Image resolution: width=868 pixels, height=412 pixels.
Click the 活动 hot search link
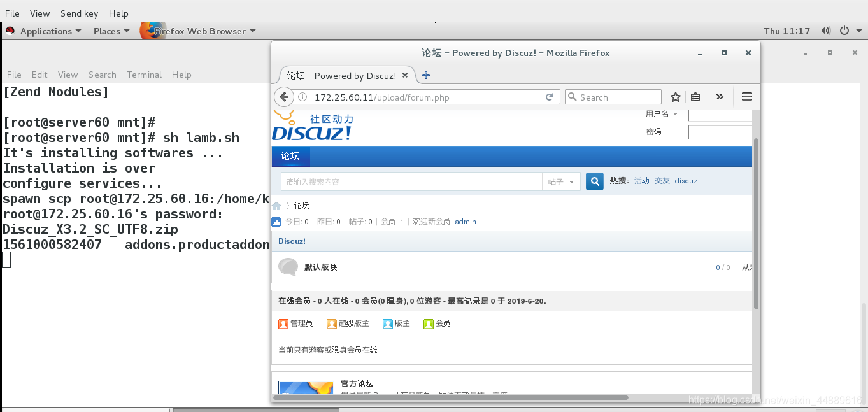[x=642, y=181]
